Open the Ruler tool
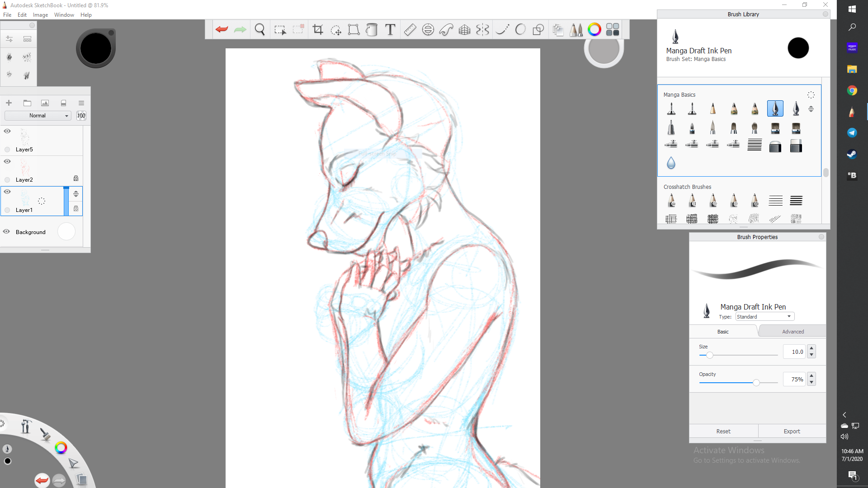This screenshot has width=868, height=488. 410,30
